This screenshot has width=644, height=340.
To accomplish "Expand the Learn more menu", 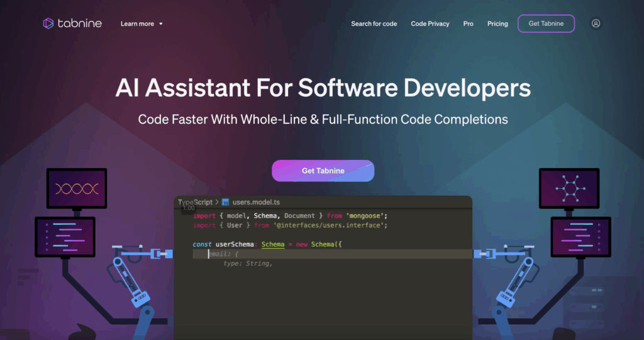I will tap(137, 24).
